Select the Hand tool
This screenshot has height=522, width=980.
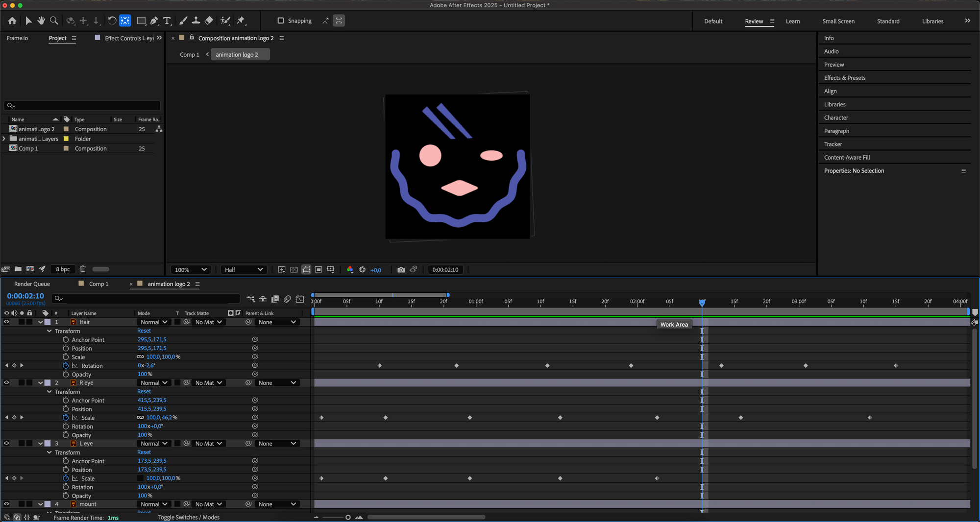tap(41, 21)
